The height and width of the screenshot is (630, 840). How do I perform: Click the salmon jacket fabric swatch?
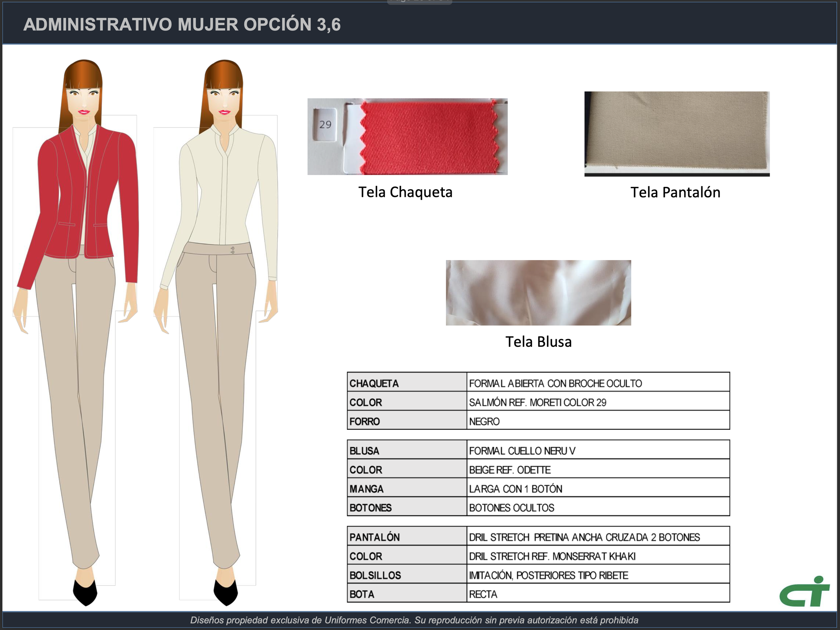429,137
